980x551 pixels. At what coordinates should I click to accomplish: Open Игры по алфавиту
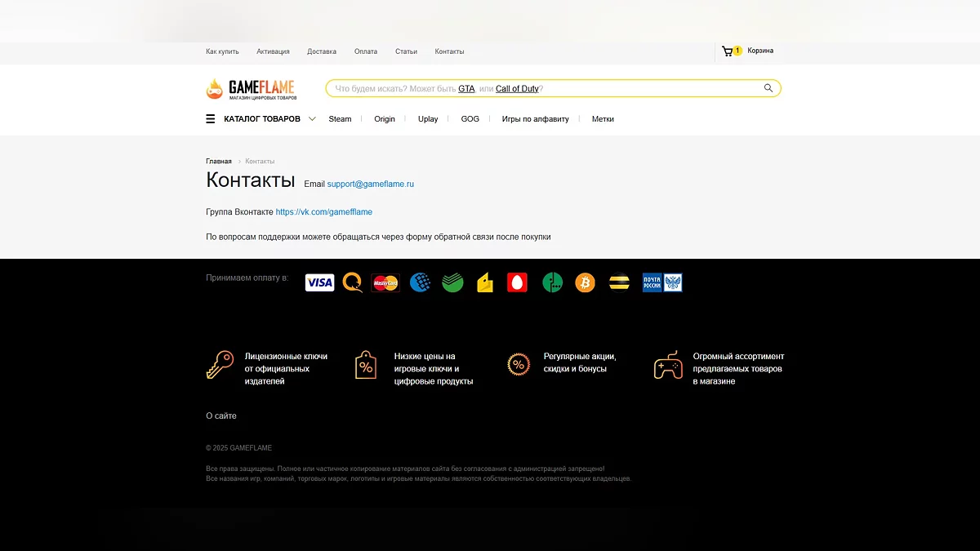(536, 119)
